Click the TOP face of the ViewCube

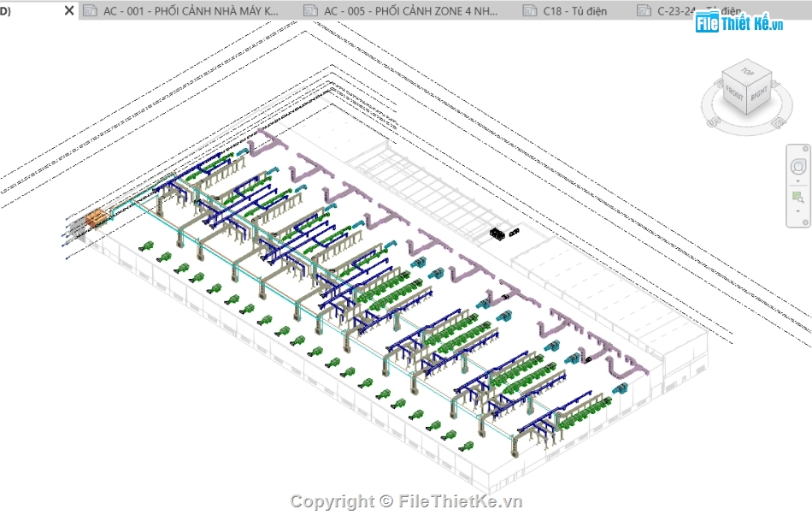pos(747,72)
